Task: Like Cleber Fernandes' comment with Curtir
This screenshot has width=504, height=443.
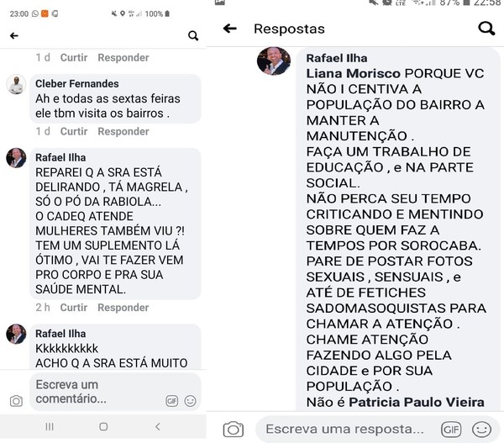Action: point(74,131)
